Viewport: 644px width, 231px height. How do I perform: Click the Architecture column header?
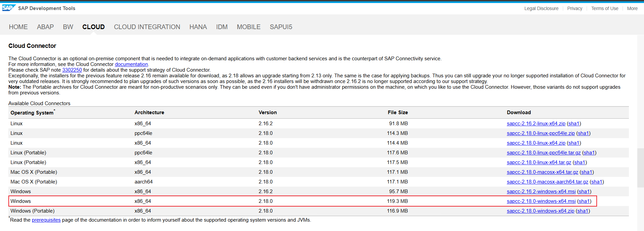149,112
